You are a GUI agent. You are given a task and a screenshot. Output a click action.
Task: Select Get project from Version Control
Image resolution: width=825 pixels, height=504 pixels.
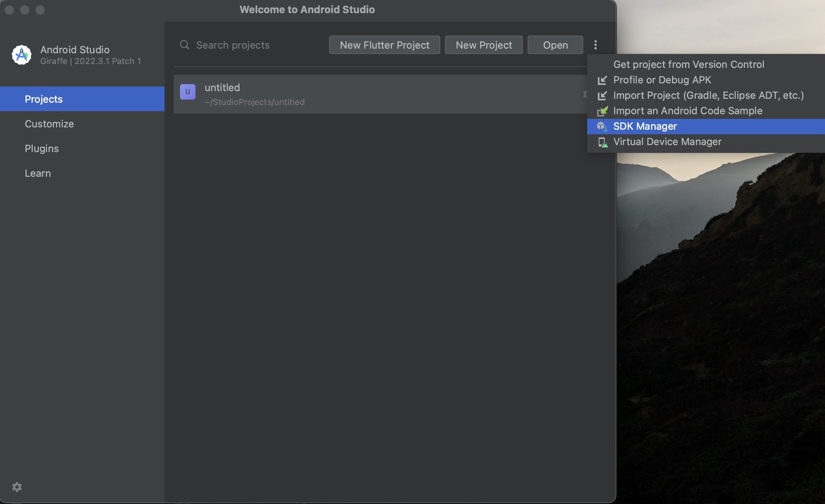(688, 64)
